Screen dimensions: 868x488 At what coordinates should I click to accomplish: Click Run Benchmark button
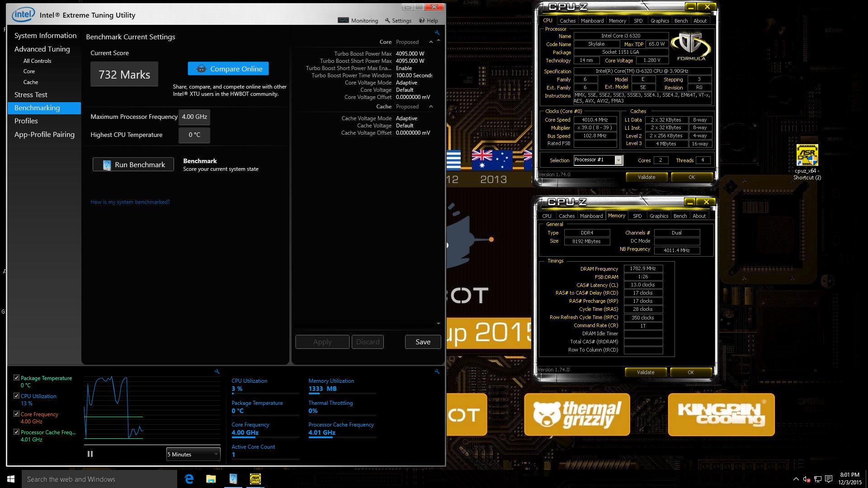pos(133,165)
